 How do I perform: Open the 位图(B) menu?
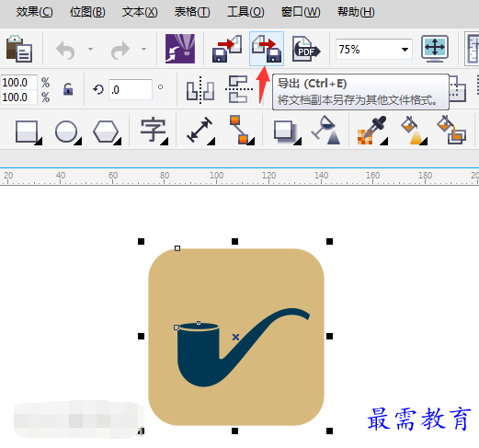pos(87,12)
